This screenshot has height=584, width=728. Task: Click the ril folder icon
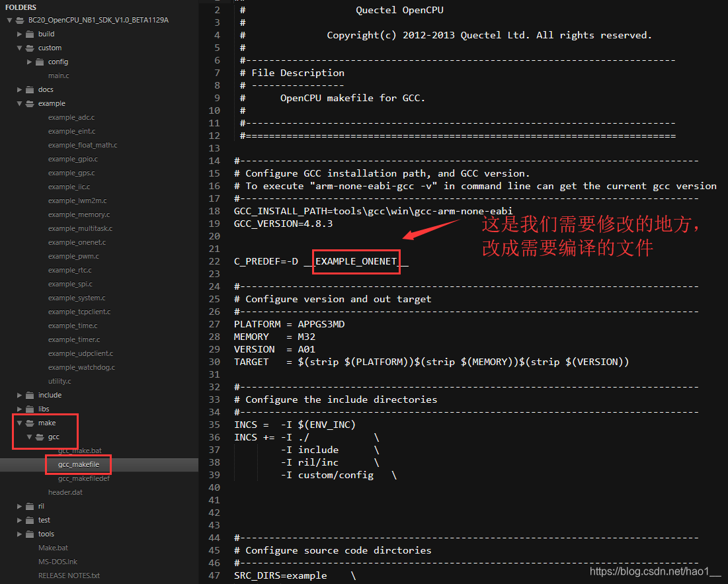click(30, 507)
